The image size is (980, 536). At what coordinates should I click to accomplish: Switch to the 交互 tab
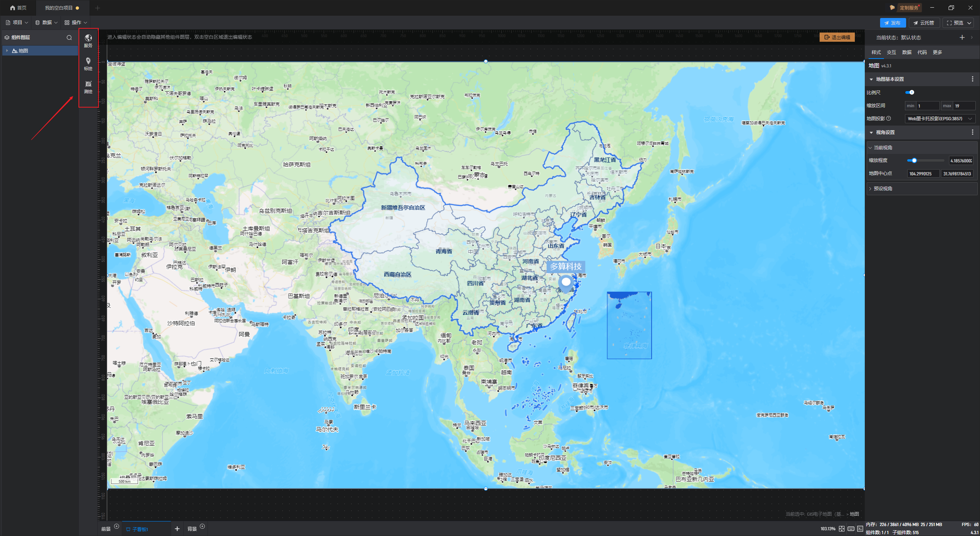click(891, 52)
